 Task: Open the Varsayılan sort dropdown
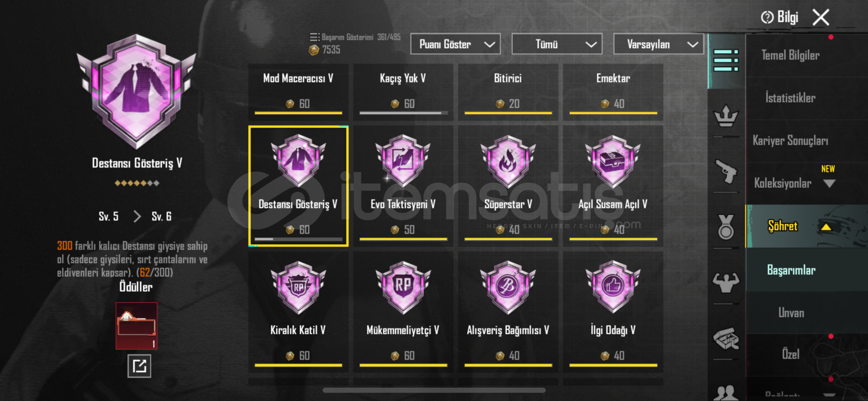658,44
